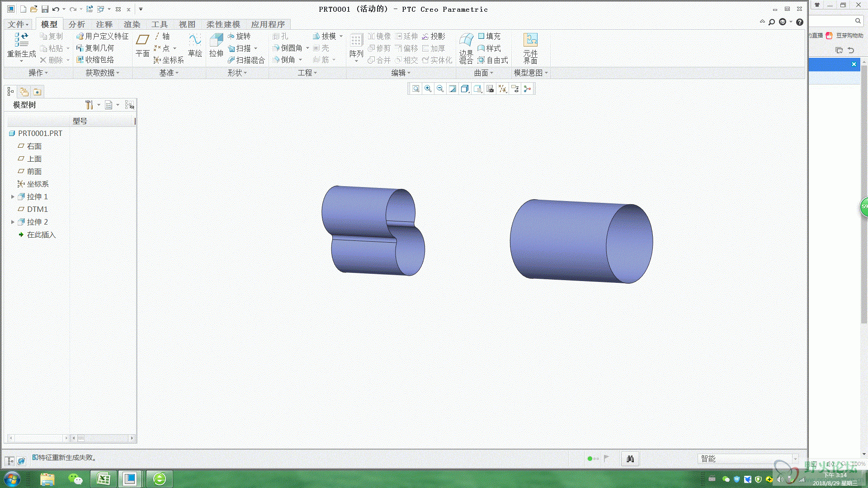Expand the 拉伸 1 tree node

coord(13,197)
